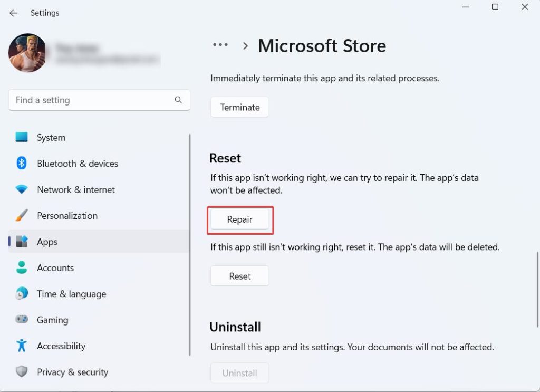
Task: Click the Gaming controller icon
Action: (22, 320)
